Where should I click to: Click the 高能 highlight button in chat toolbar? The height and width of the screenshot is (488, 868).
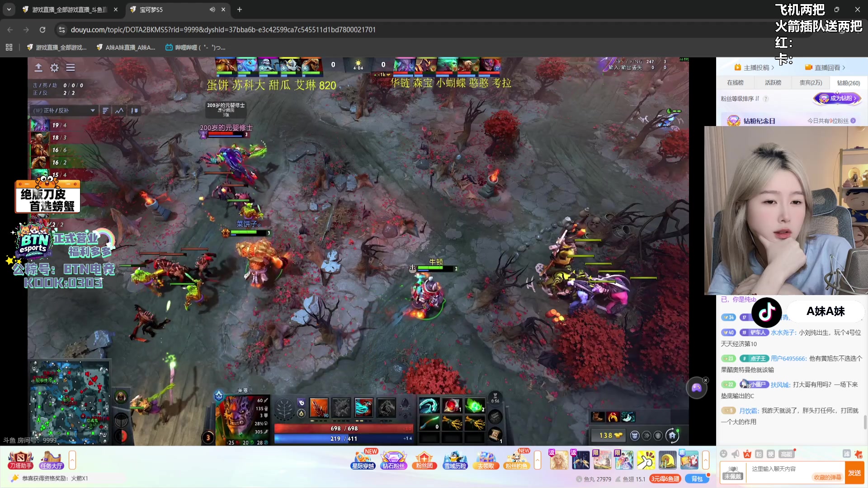tap(786, 454)
